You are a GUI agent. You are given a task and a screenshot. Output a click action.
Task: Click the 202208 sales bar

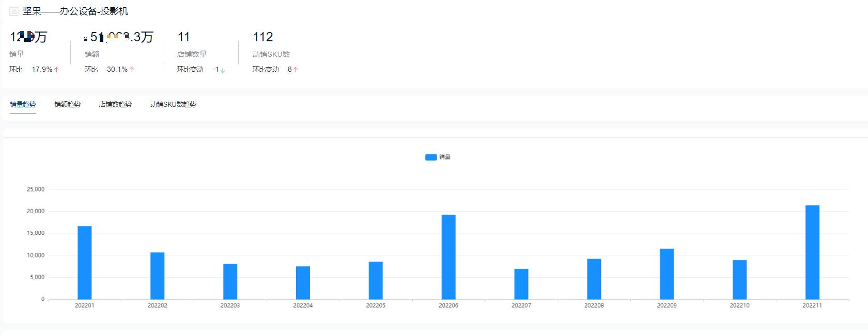pyautogui.click(x=594, y=279)
